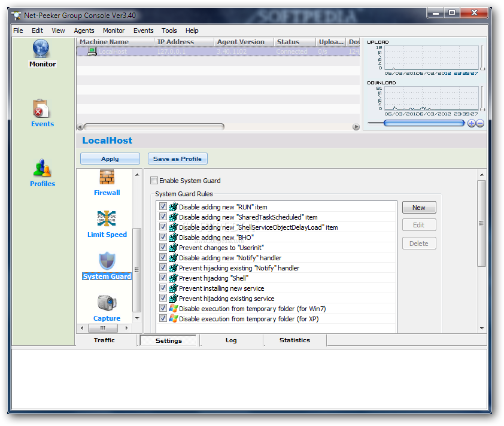This screenshot has width=504, height=426.
Task: Open the Agents menu
Action: [x=84, y=31]
